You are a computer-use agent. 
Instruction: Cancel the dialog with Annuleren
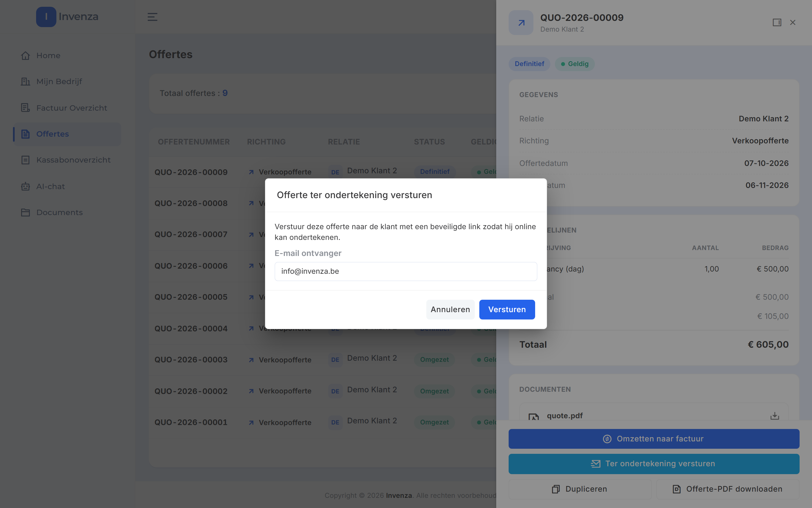450,309
